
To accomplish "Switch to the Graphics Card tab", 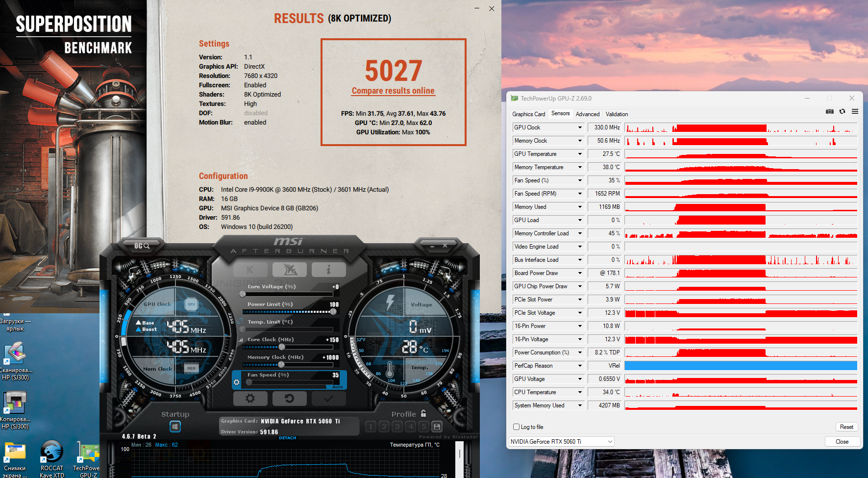I will pos(529,114).
